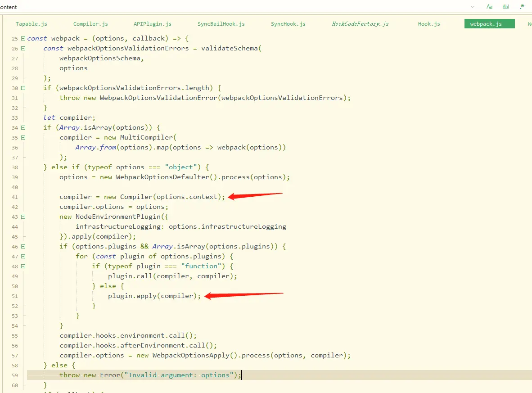Toggle match case search option
The width and height of the screenshot is (532, 393).
click(x=489, y=6)
